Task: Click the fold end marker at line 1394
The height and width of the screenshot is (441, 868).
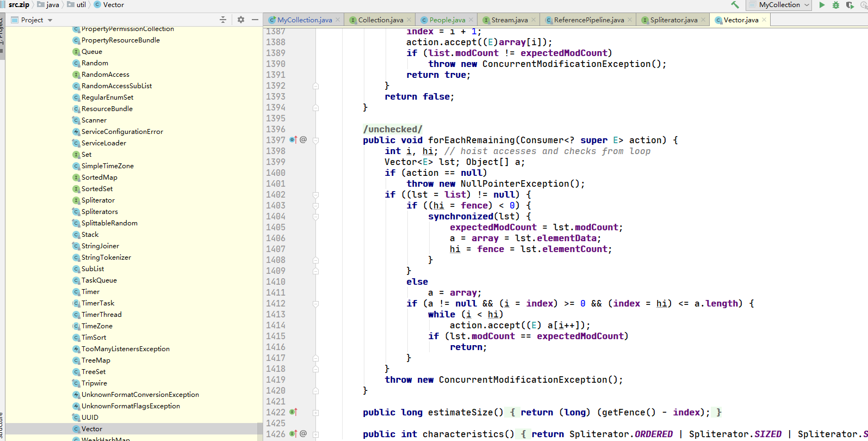Action: (315, 108)
